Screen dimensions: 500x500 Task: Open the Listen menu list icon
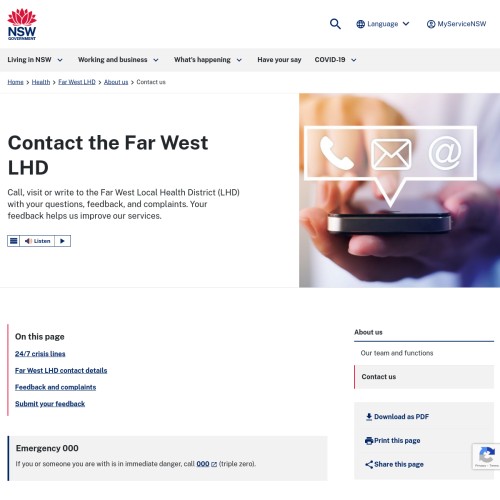coord(14,241)
